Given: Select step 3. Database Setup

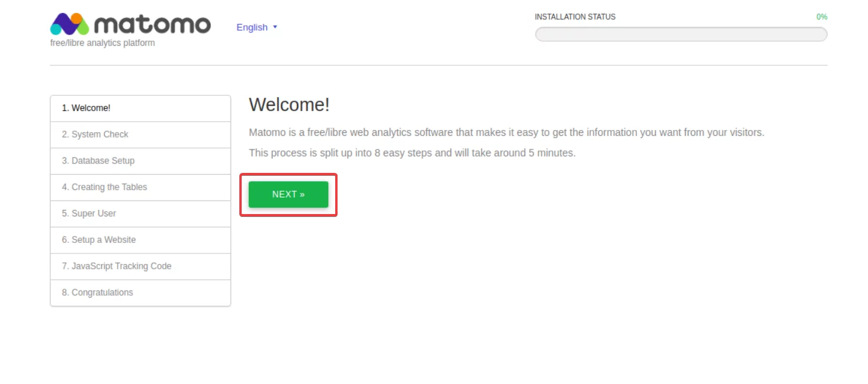Looking at the screenshot, I should [141, 161].
